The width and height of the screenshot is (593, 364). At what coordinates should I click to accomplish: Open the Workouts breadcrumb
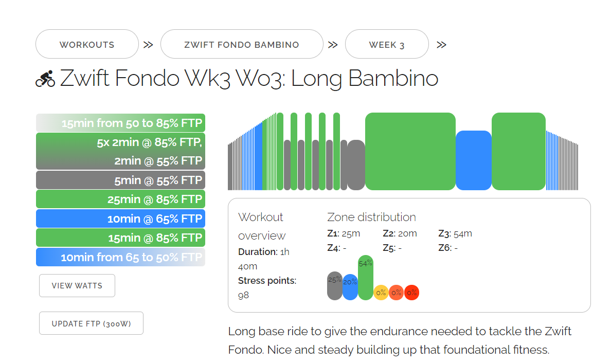click(87, 44)
